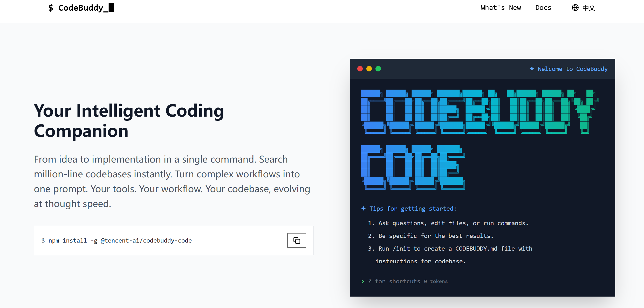Click the red terminal window dot
Viewport: 644px width, 308px height.
(x=360, y=69)
